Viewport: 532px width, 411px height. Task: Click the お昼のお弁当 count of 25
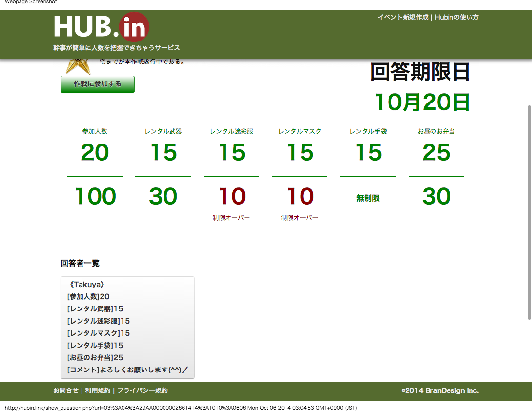coord(436,153)
